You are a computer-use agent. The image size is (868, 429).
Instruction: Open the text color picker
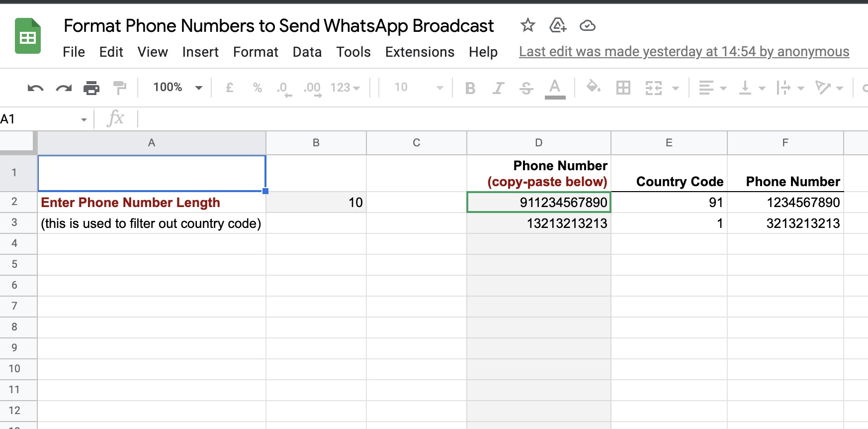[555, 89]
